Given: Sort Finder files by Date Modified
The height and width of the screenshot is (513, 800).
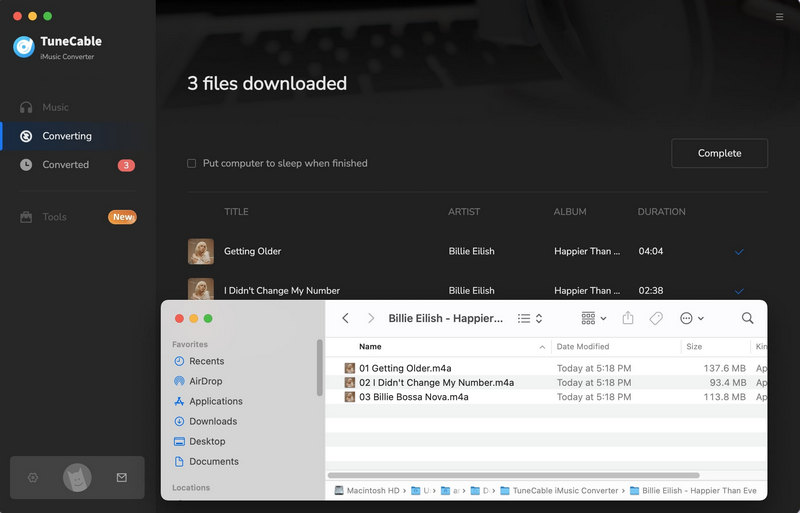Looking at the screenshot, I should [583, 347].
